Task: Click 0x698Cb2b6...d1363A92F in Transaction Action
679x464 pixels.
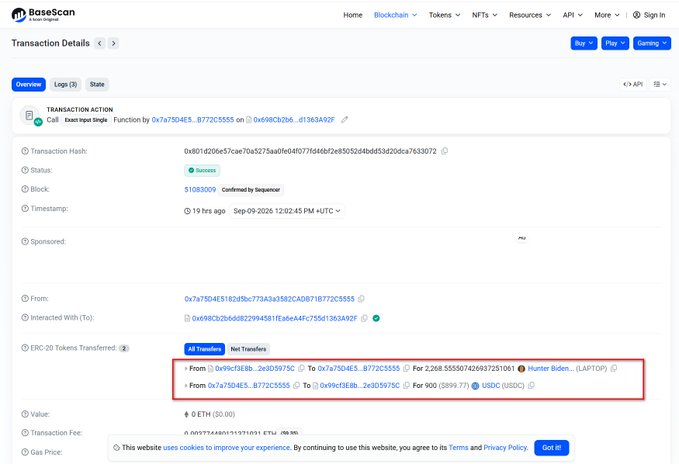Action: 294,120
